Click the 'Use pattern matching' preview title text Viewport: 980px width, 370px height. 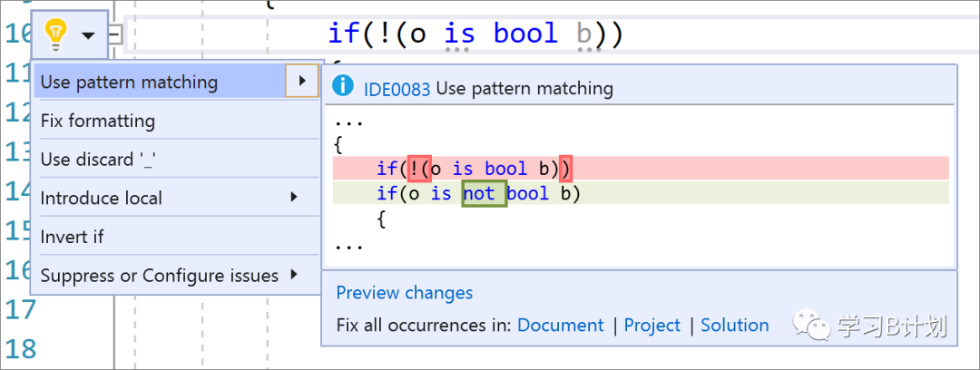point(524,89)
